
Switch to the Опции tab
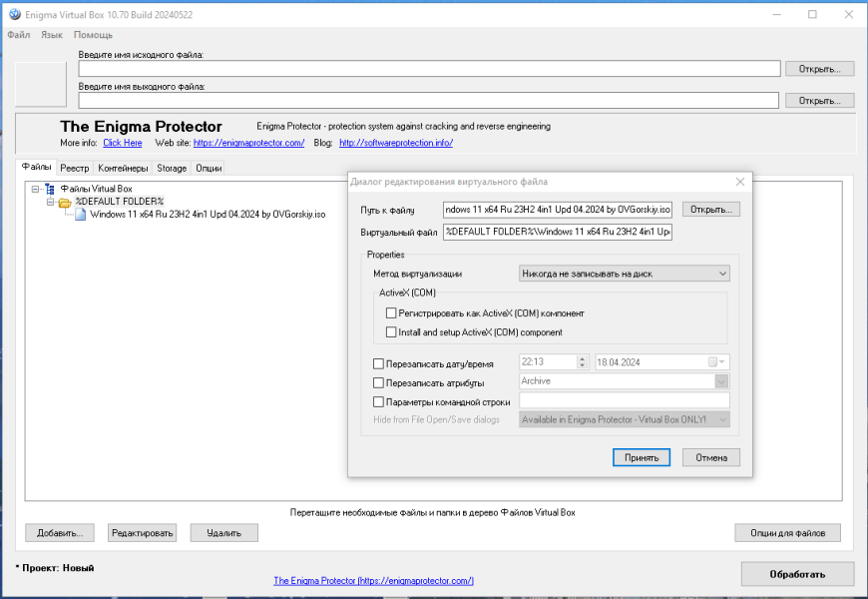click(209, 168)
